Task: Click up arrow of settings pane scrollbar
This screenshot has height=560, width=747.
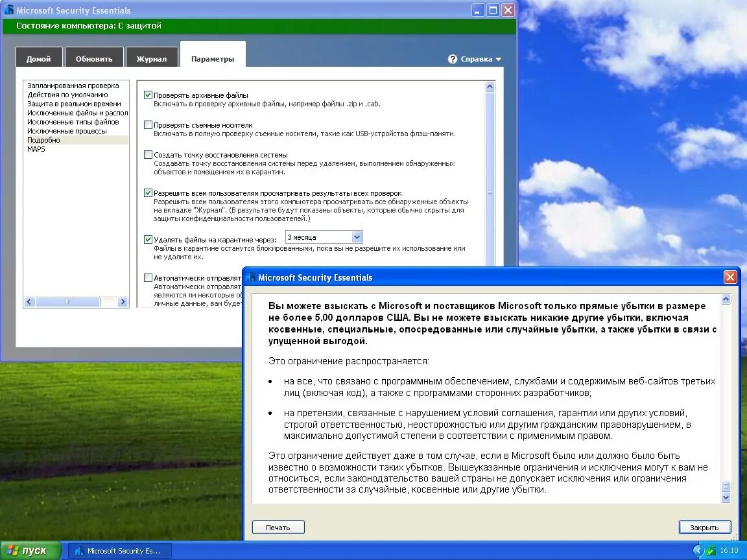Action: tap(490, 87)
